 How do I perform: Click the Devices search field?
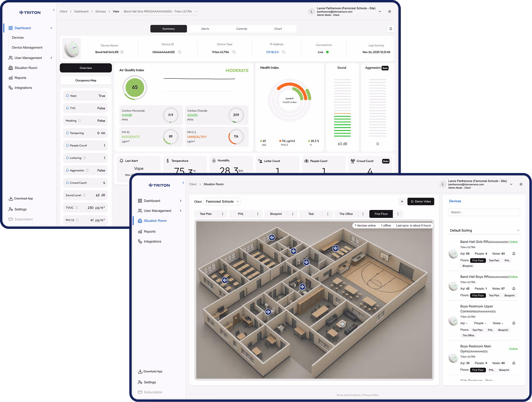tap(484, 212)
